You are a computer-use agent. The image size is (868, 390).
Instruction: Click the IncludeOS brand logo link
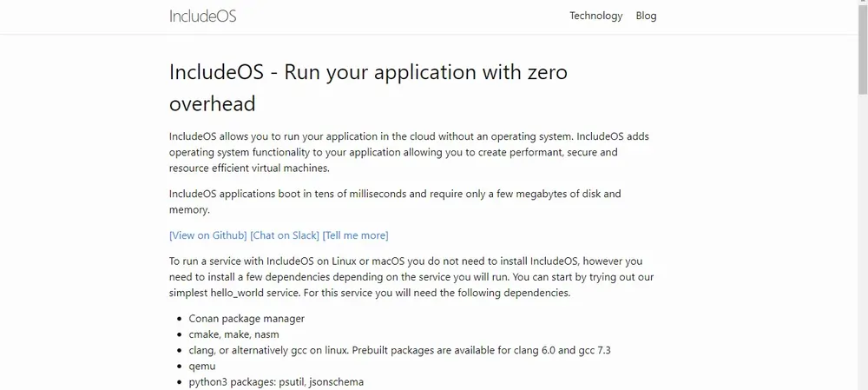tap(202, 16)
